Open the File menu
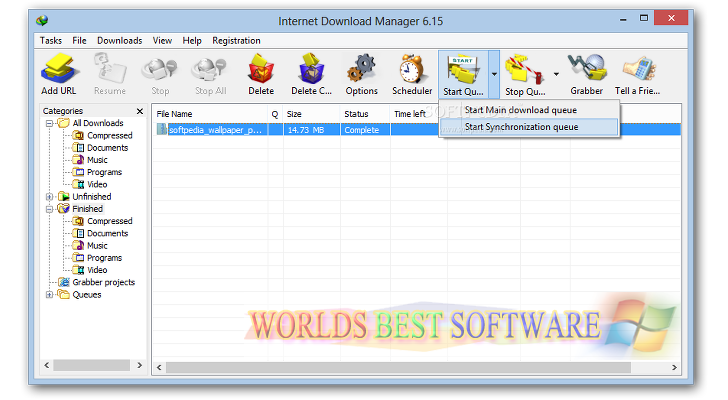 coord(79,41)
